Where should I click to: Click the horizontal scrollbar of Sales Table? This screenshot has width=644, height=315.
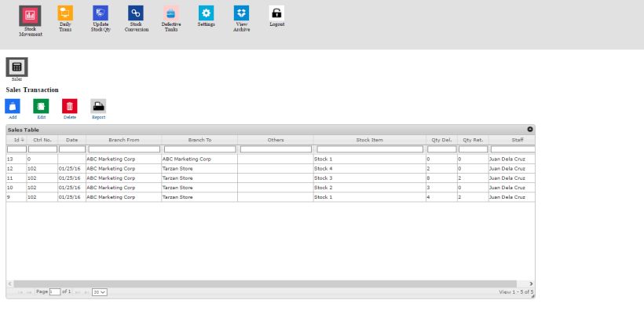tap(267, 284)
